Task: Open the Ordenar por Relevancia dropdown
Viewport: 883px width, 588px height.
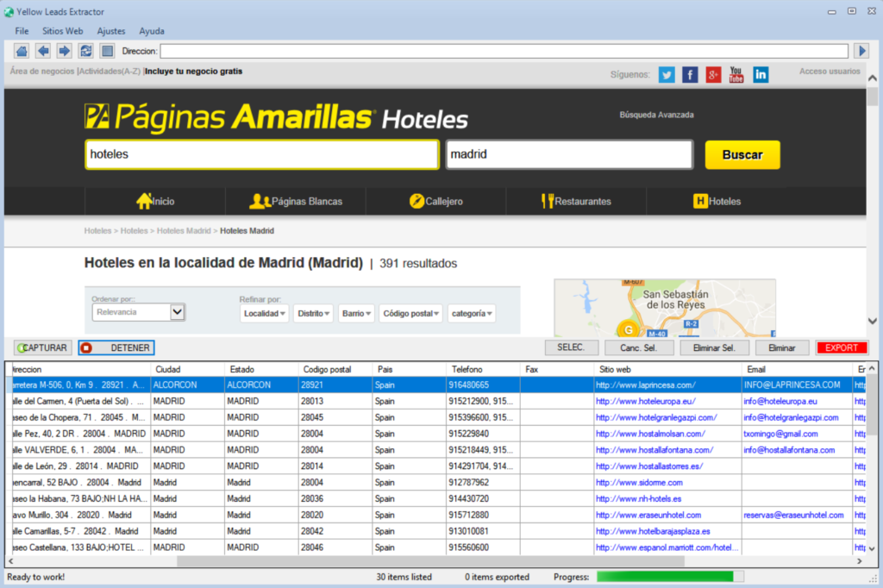Action: (139, 312)
